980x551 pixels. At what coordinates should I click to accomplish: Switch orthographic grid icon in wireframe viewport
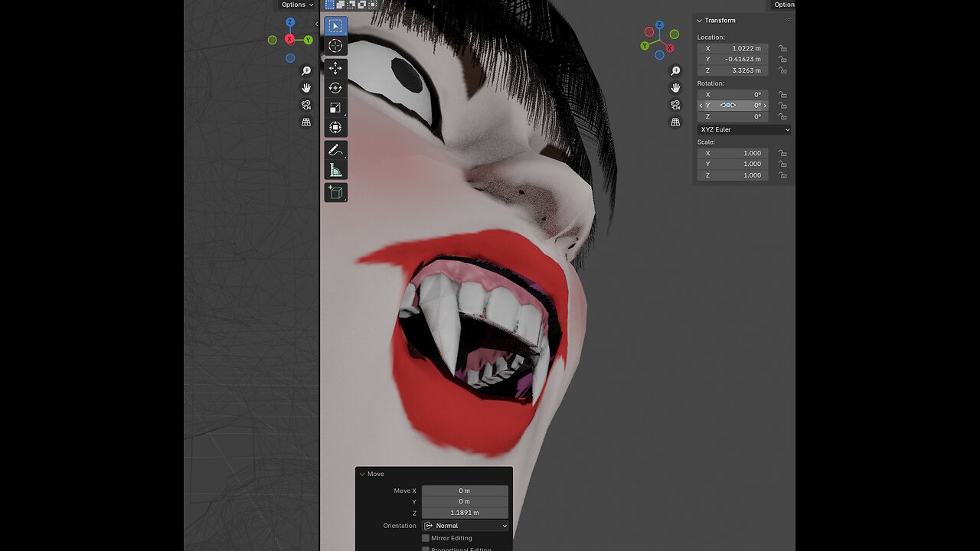(x=306, y=122)
